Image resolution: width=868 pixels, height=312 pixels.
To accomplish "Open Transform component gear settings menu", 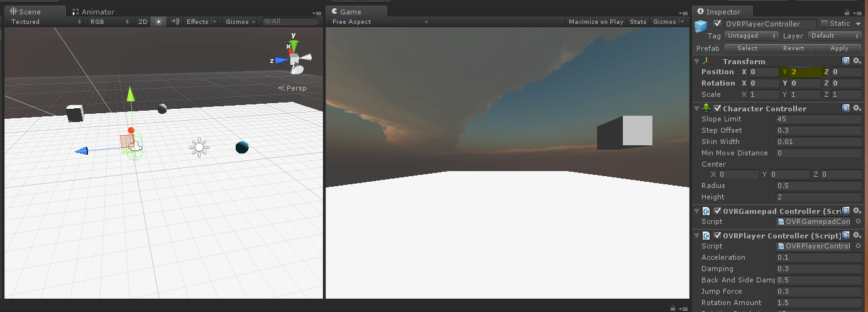I will 856,61.
